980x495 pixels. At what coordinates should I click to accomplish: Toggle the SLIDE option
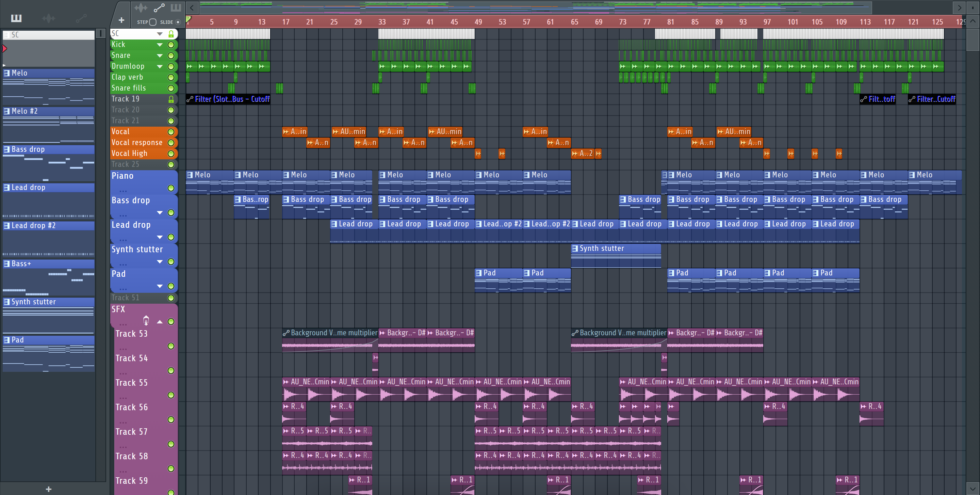point(178,22)
